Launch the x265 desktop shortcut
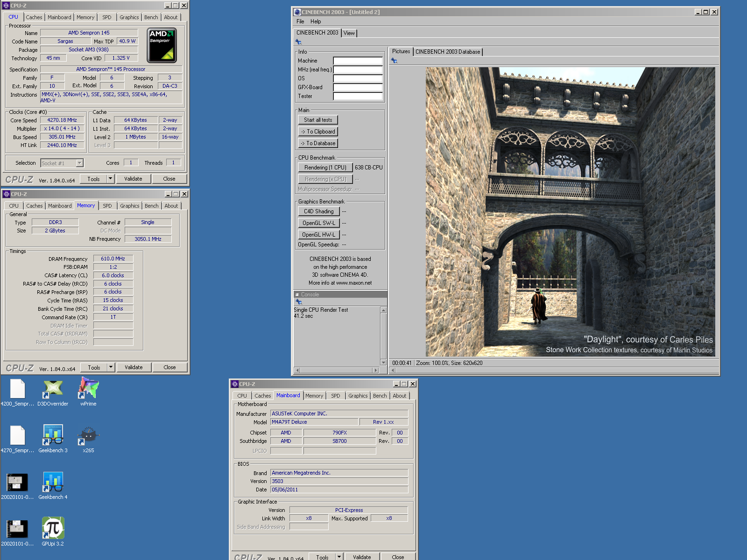Screen dimensions: 747x560 [88, 439]
